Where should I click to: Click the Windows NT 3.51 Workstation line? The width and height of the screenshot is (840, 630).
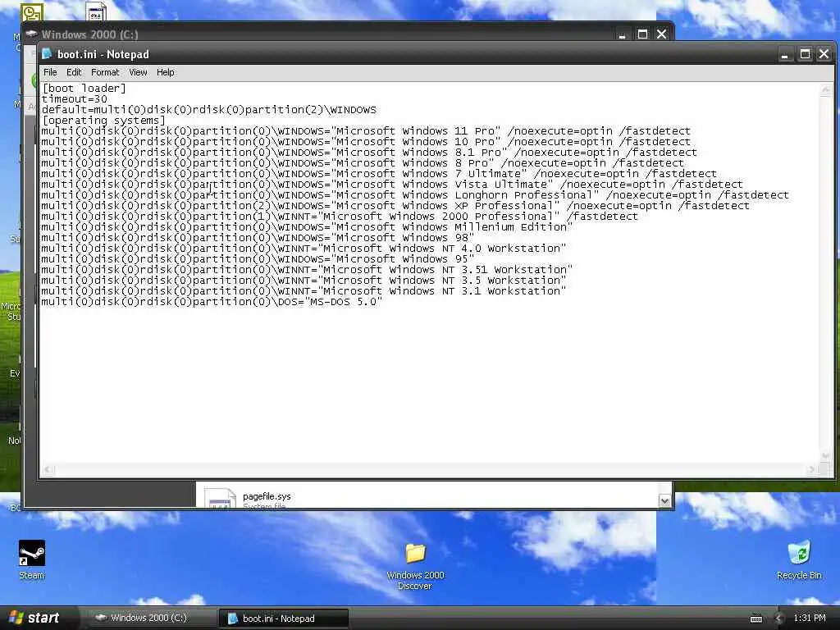307,271
